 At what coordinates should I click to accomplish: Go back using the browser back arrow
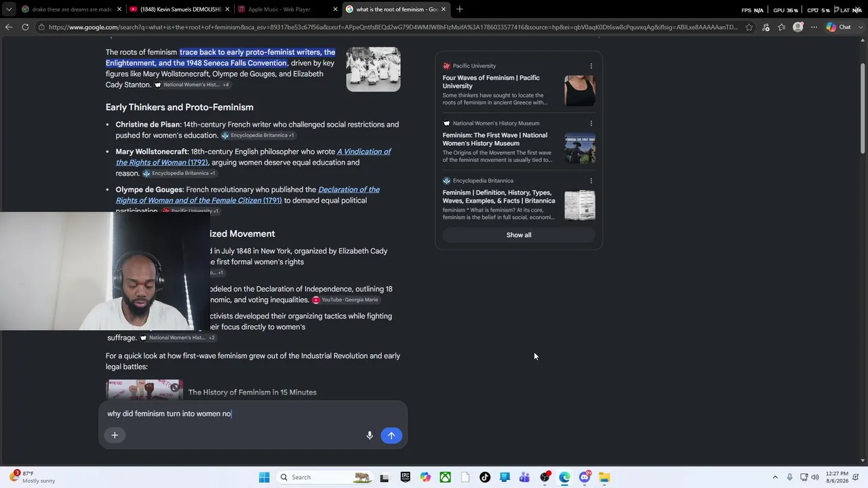tap(8, 27)
